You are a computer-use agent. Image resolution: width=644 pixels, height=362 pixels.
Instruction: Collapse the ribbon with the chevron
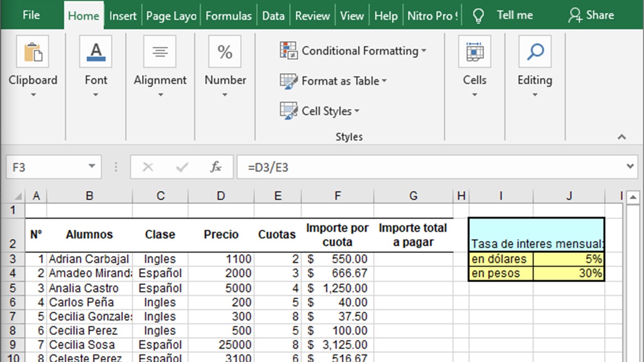(621, 136)
